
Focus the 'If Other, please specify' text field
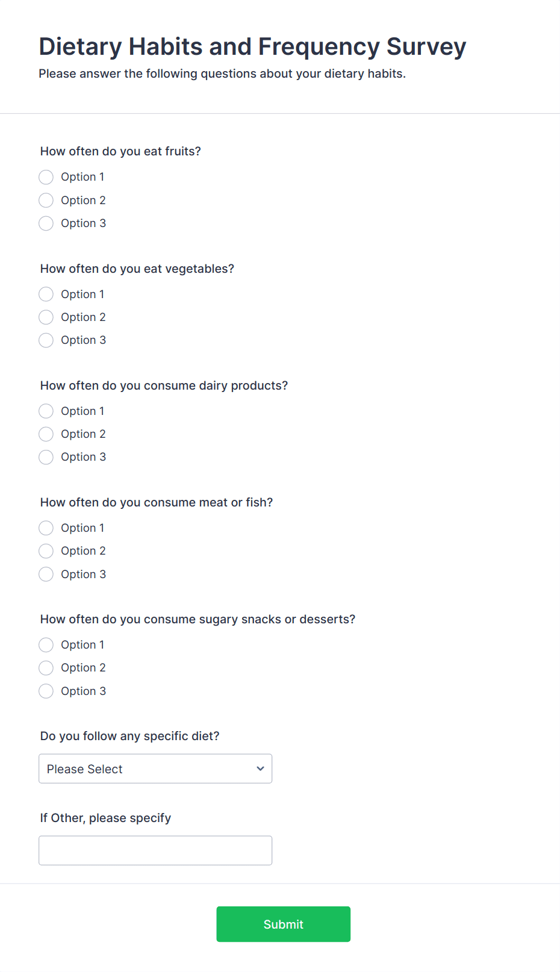[x=155, y=850]
